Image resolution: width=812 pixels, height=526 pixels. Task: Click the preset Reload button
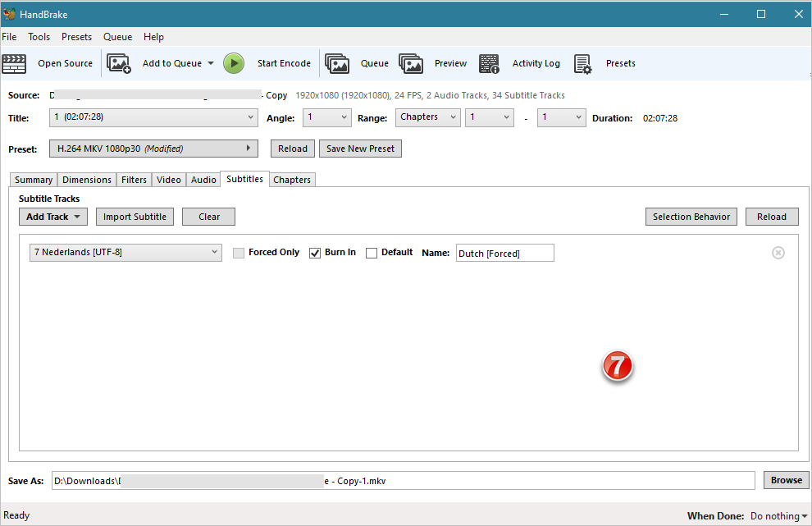click(293, 149)
